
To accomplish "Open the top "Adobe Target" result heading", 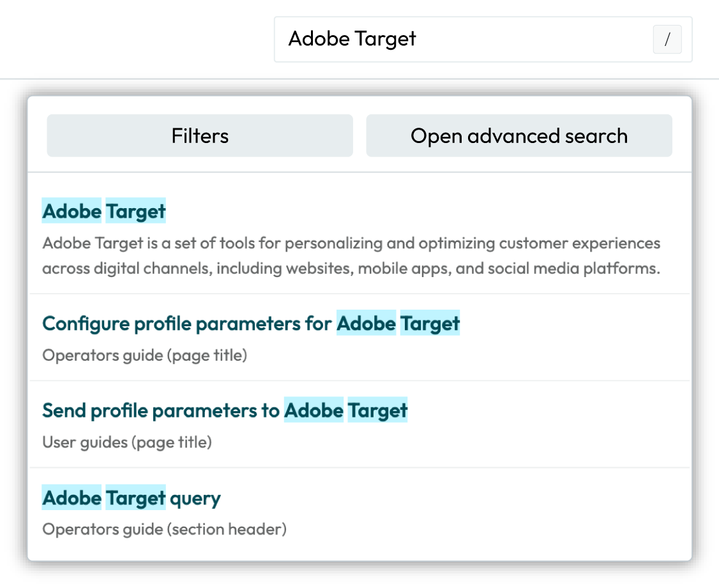I will [x=104, y=211].
